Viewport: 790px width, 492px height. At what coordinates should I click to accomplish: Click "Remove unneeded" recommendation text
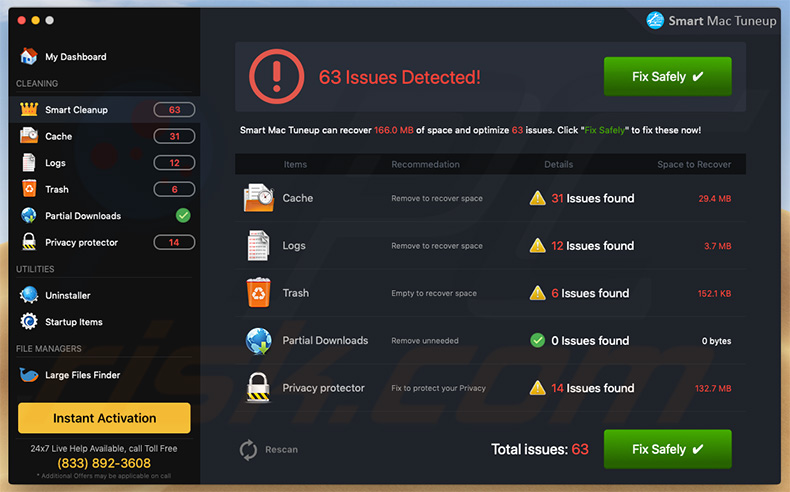click(425, 341)
